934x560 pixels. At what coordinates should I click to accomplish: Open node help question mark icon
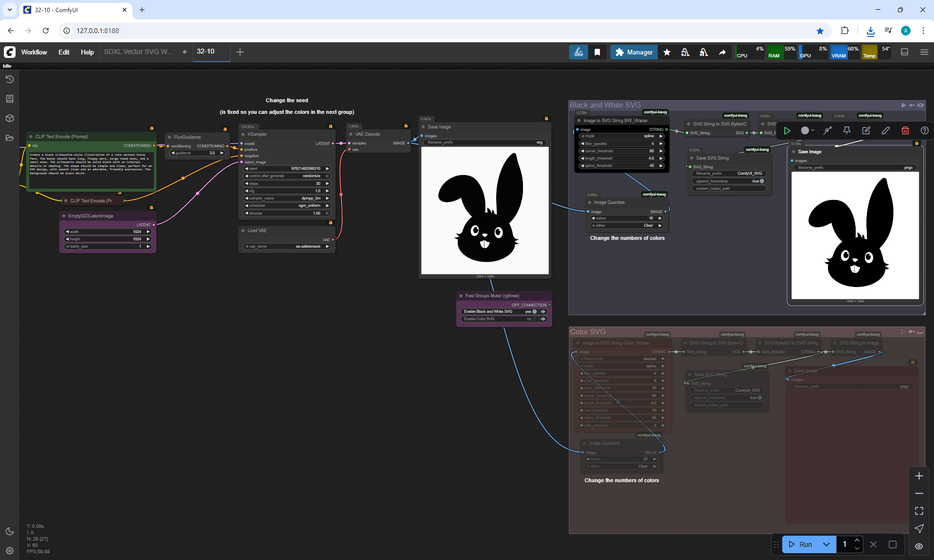point(924,130)
